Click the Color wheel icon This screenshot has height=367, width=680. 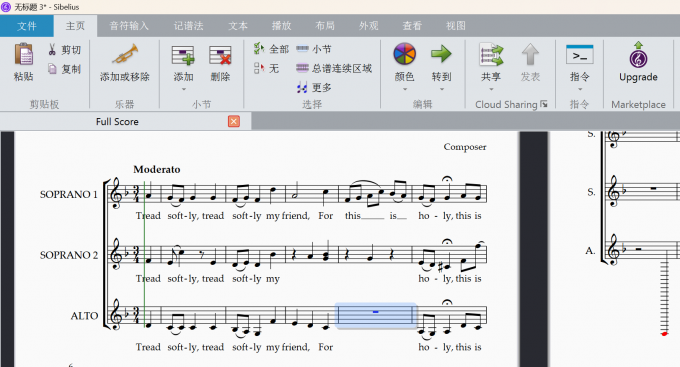(405, 54)
